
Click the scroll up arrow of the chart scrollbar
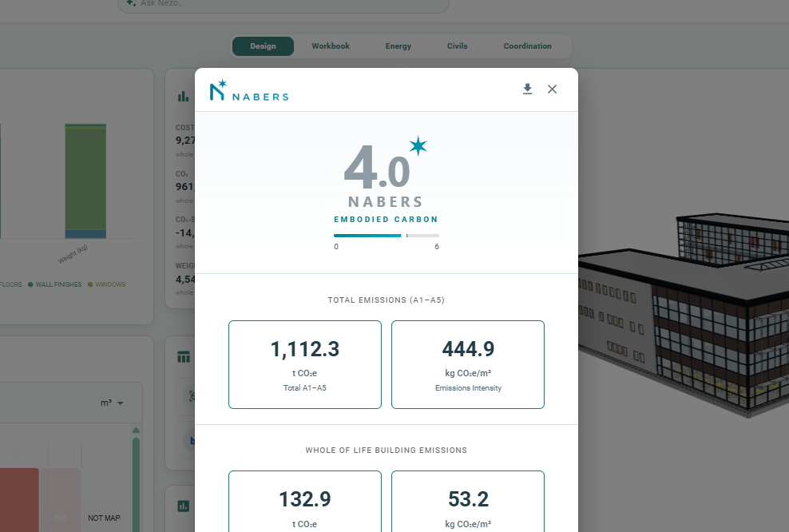pyautogui.click(x=136, y=431)
